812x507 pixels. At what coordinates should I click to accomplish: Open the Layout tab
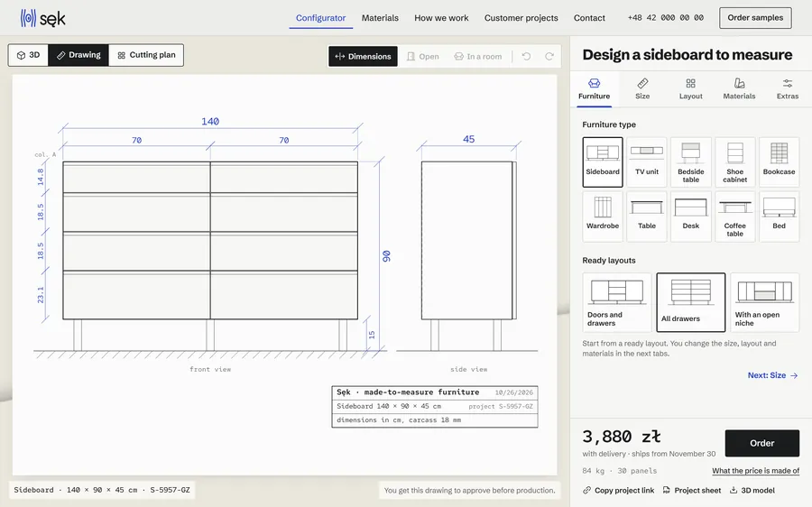click(691, 89)
